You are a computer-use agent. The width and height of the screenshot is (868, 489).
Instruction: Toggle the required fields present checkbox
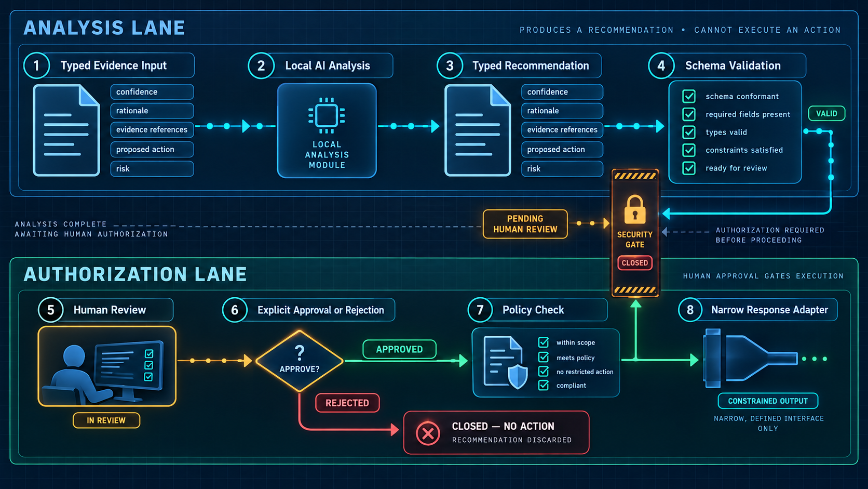click(x=689, y=114)
